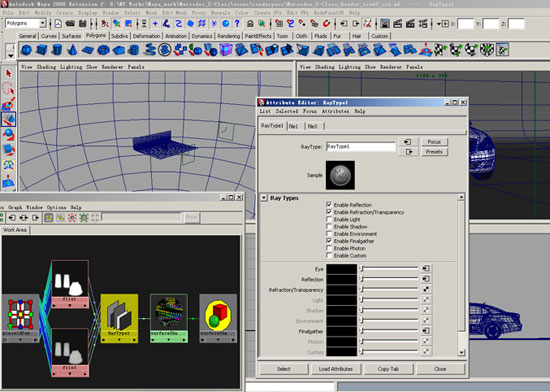550x392 pixels.
Task: Select the arrow Select tool
Action: tap(8, 73)
